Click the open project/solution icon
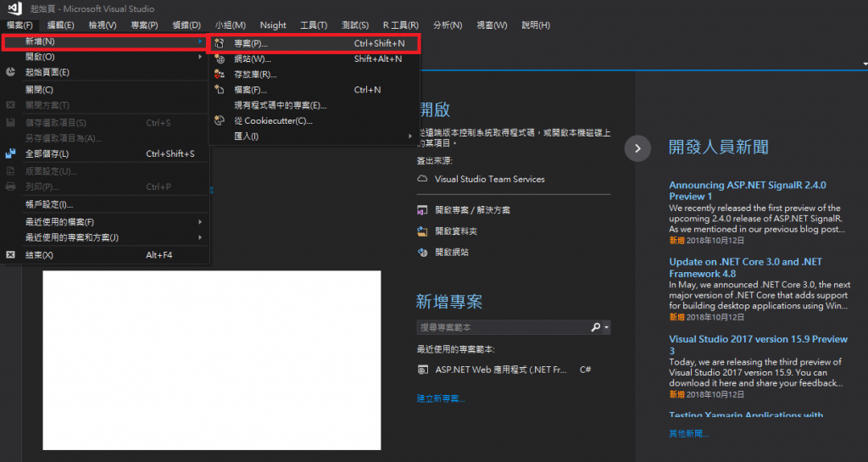 point(422,210)
